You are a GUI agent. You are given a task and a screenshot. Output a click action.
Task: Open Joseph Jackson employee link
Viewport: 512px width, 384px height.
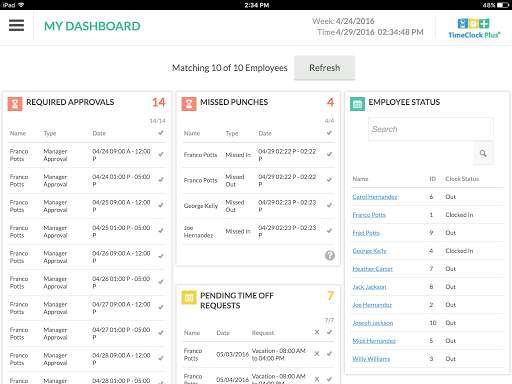373,323
